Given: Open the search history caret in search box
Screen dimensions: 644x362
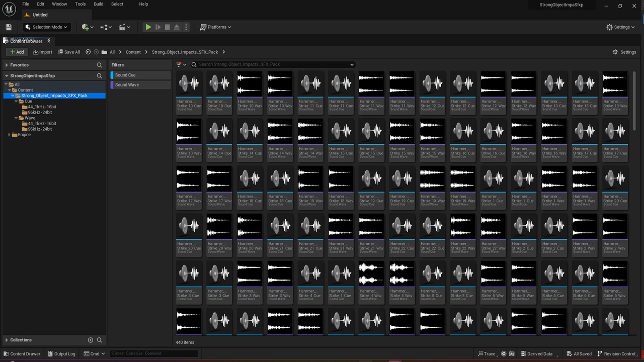Looking at the screenshot, I should point(352,64).
